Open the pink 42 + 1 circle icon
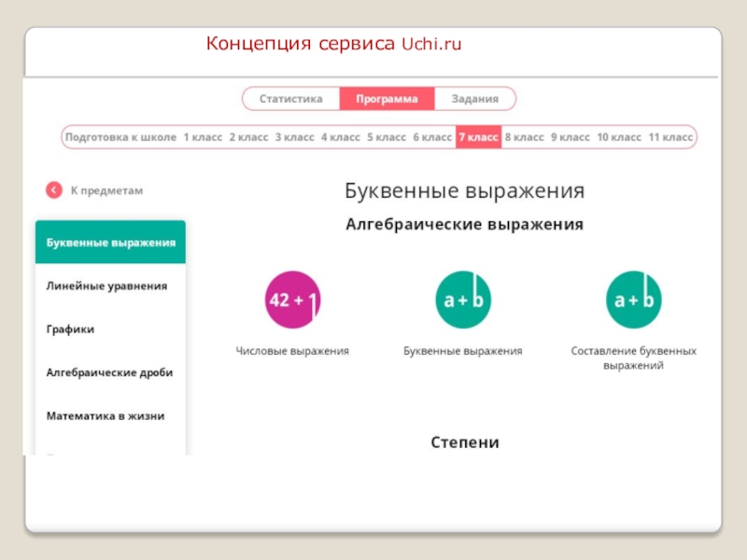Viewport: 747px width, 560px height. click(292, 300)
